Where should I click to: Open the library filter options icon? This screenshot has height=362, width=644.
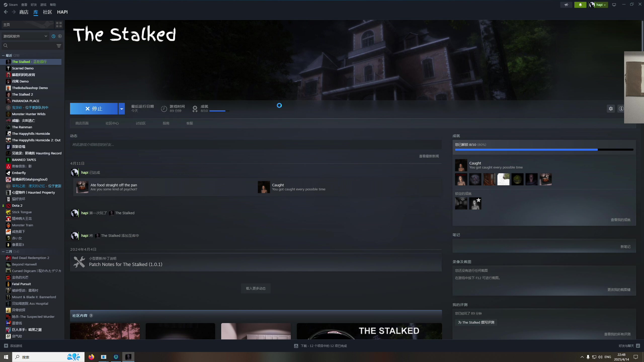click(x=59, y=46)
